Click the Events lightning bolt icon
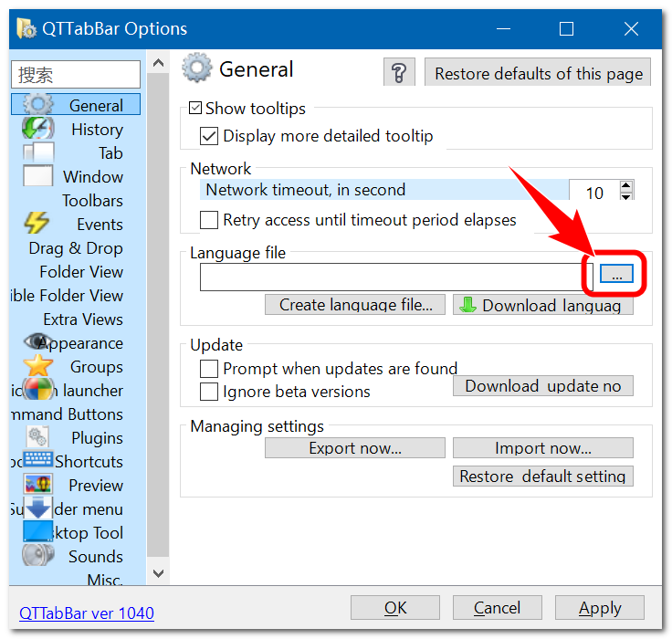Screen dimensions: 672x639 pos(37,223)
